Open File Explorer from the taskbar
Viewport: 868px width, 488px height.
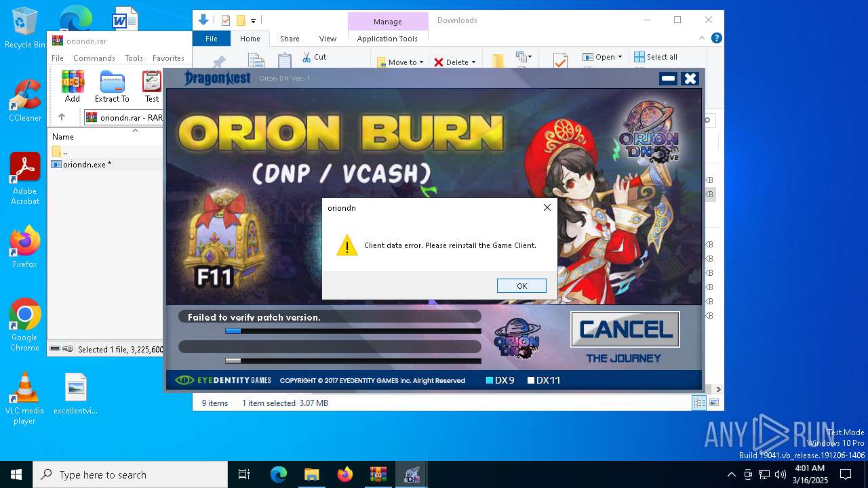[x=311, y=474]
